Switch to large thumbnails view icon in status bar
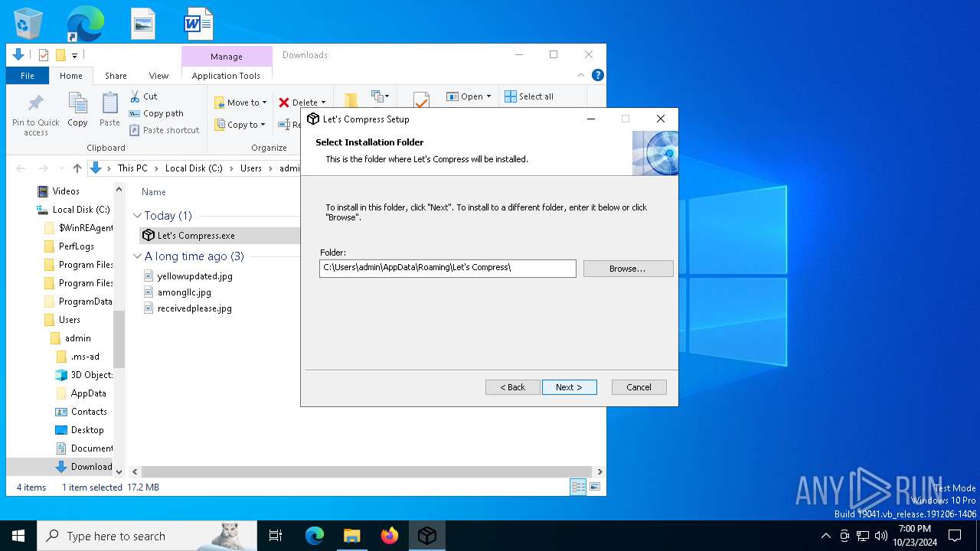This screenshot has width=980, height=551. [x=594, y=487]
